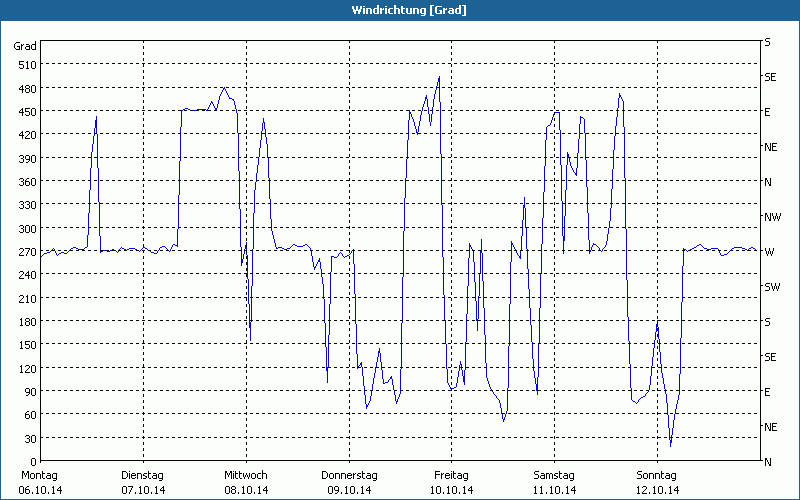Pick the 300 y-axis value
Image resolution: width=800 pixels, height=500 pixels.
(x=28, y=229)
